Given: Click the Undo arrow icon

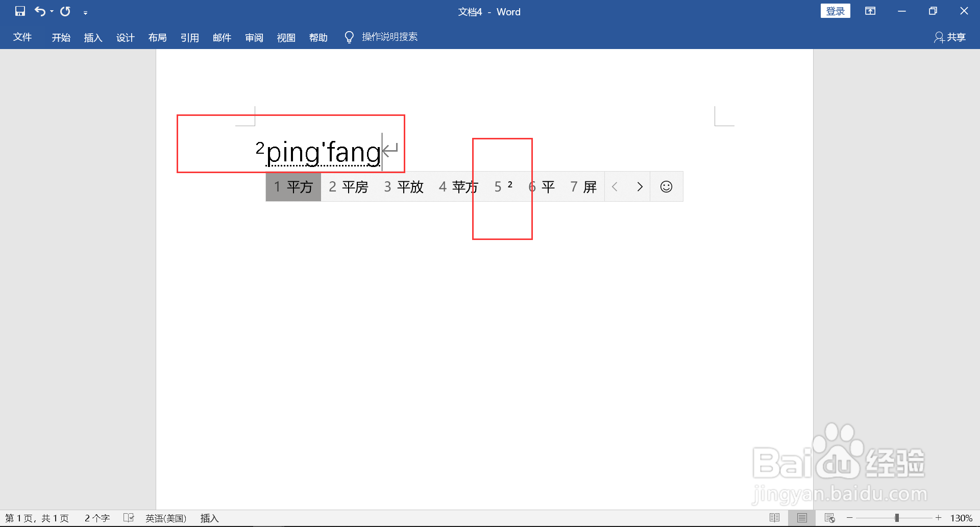Looking at the screenshot, I should (40, 11).
